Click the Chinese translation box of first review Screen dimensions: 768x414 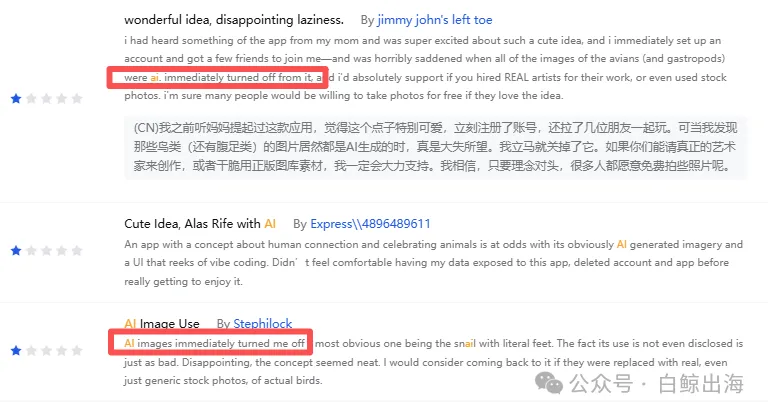click(435, 147)
